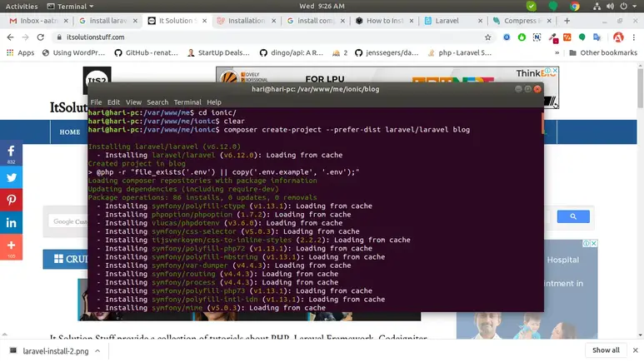Screen dimensions: 644x362
Task: Click the CRUD heading banner
Action: click(66, 259)
